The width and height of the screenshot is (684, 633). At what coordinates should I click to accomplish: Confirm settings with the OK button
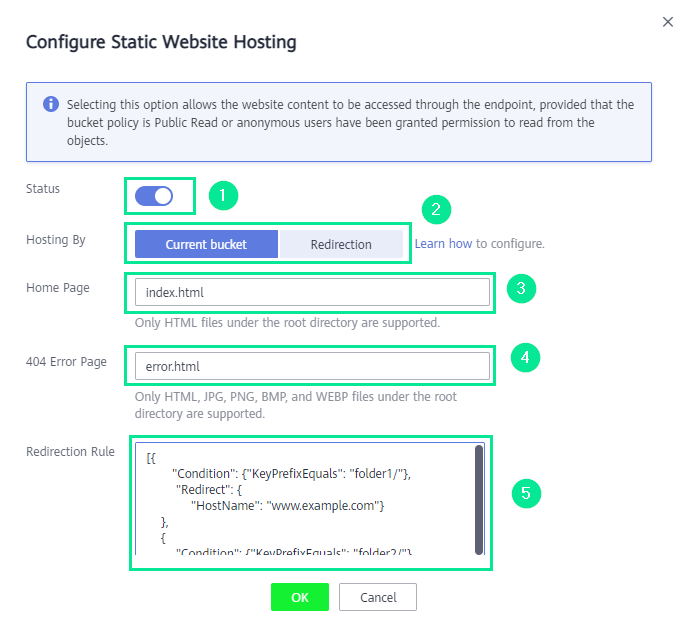click(300, 597)
